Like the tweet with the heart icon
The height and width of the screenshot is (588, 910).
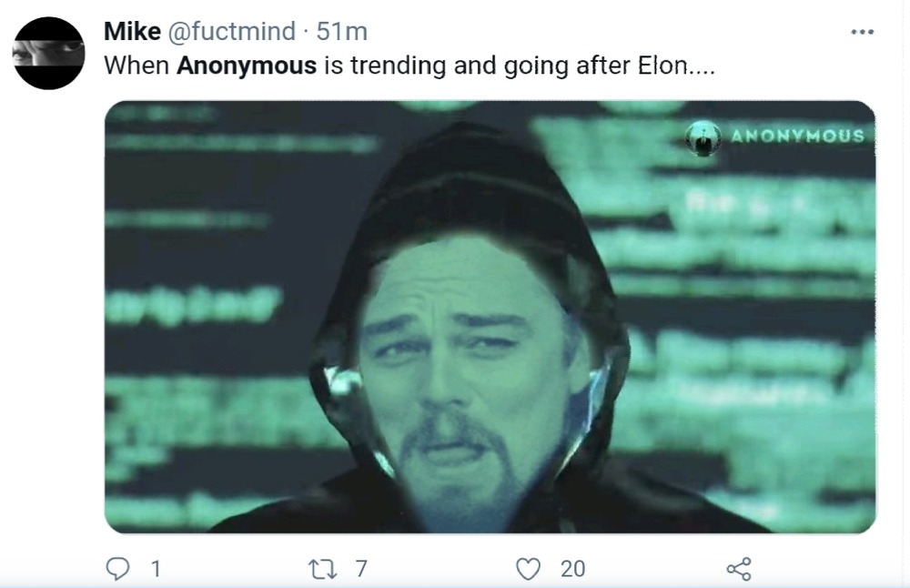tap(528, 569)
